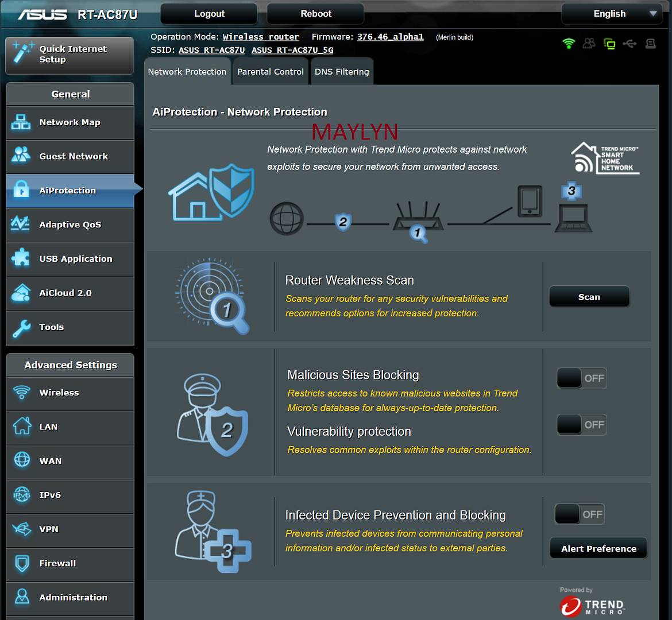This screenshot has width=672, height=620.
Task: Turn on Vulnerability protection switch
Action: point(581,425)
